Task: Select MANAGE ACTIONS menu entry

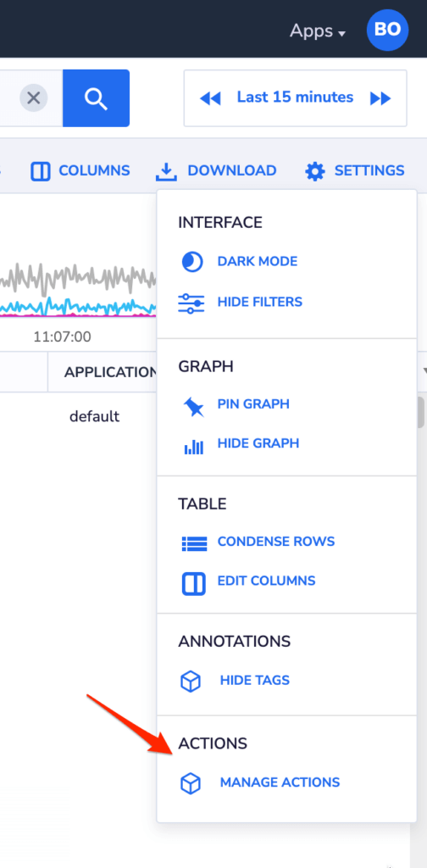Action: click(x=280, y=782)
